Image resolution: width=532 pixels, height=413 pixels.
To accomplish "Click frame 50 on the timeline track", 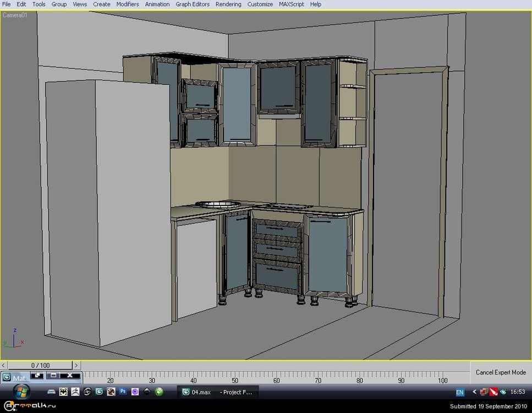I will 235,376.
